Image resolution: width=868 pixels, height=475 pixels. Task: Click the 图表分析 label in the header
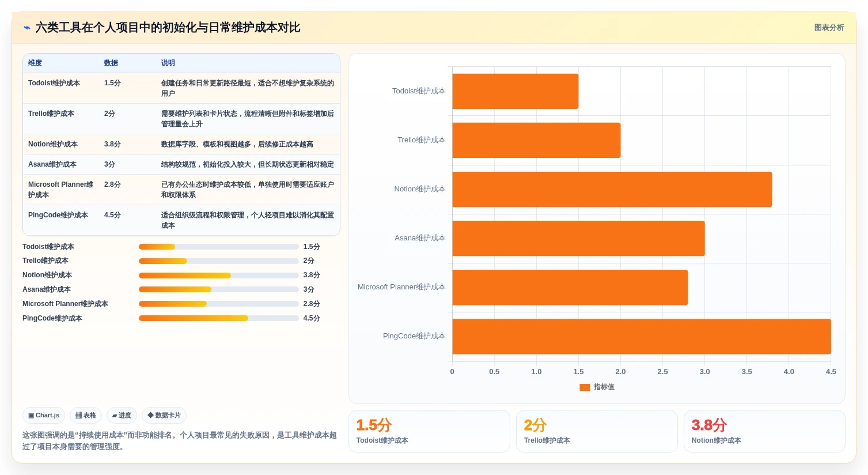point(829,28)
